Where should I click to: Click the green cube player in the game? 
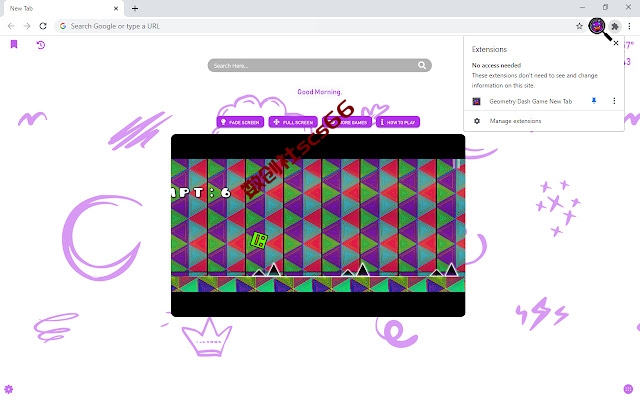258,240
